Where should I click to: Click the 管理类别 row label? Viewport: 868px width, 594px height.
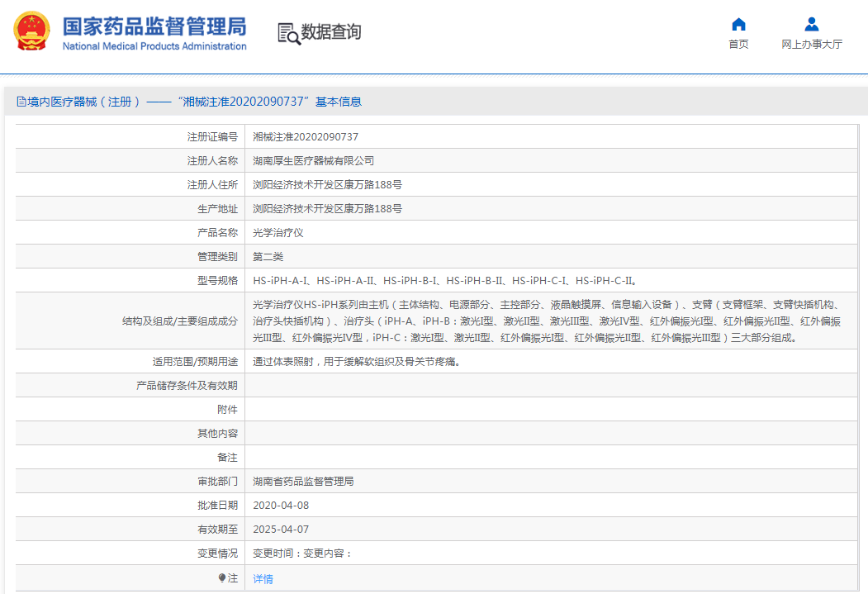coord(217,257)
